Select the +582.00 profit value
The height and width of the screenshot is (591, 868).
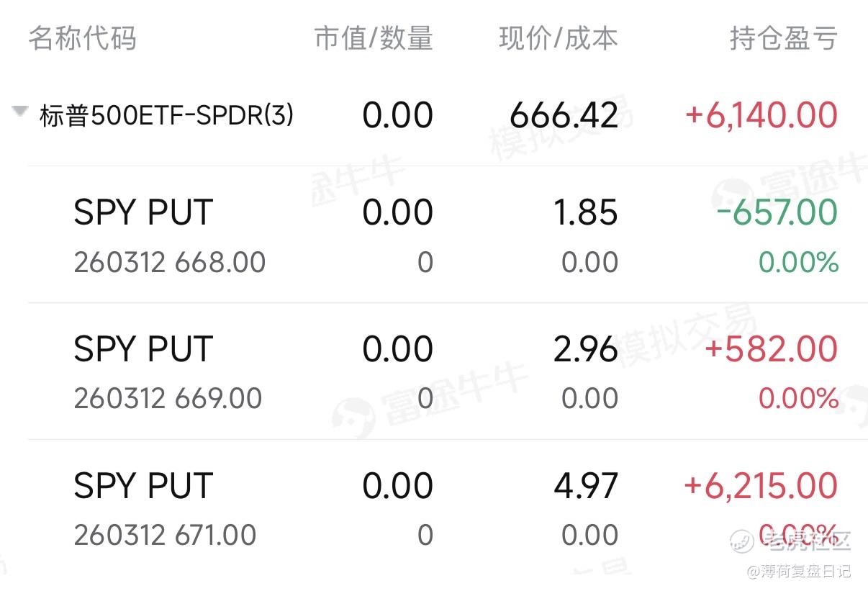[x=772, y=349]
